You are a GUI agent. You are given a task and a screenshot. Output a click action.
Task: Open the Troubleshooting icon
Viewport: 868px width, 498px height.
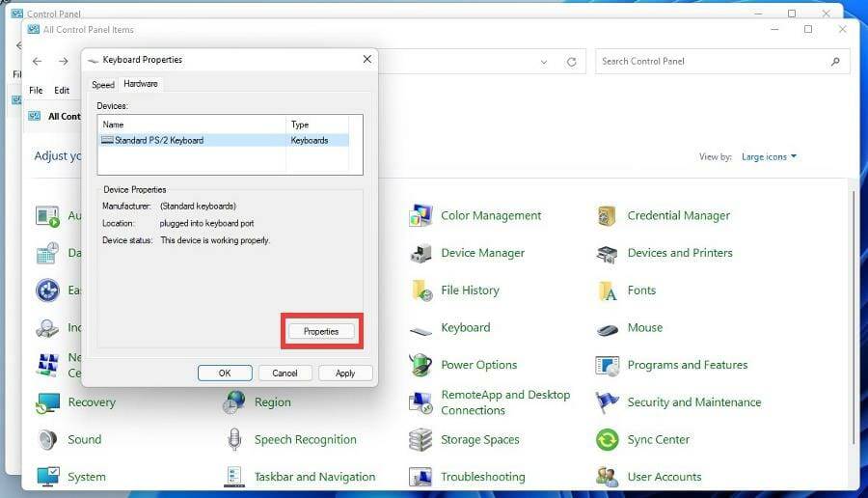[x=420, y=477]
